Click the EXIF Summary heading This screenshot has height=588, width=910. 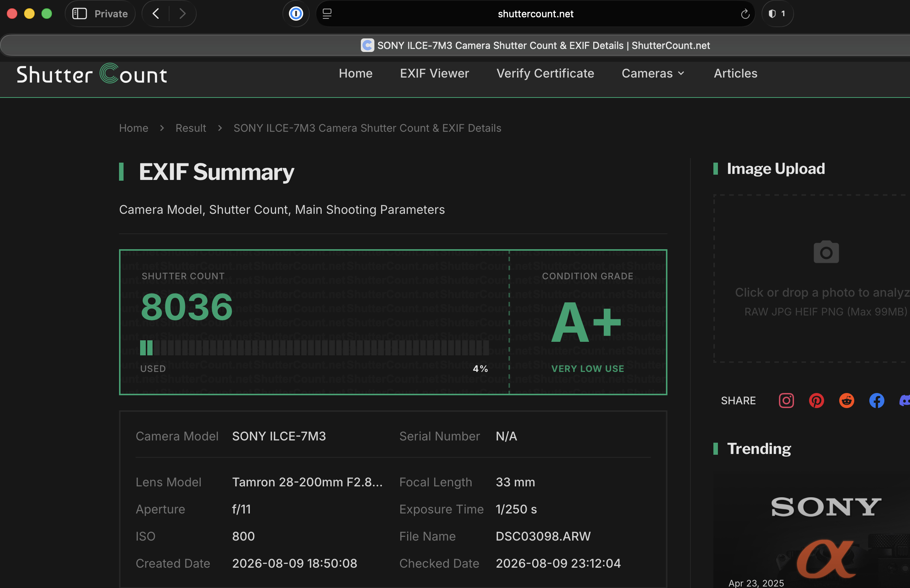pos(217,172)
